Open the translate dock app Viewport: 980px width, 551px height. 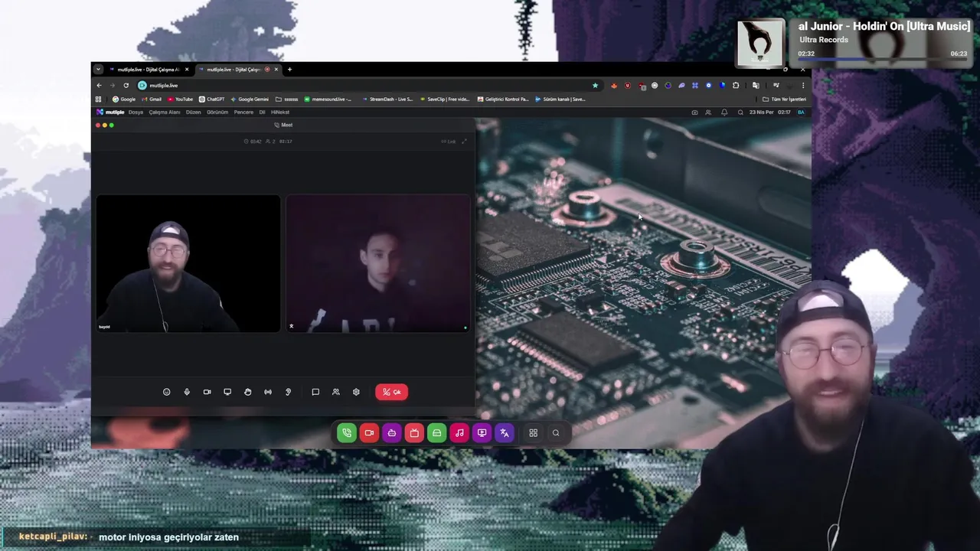click(x=504, y=433)
